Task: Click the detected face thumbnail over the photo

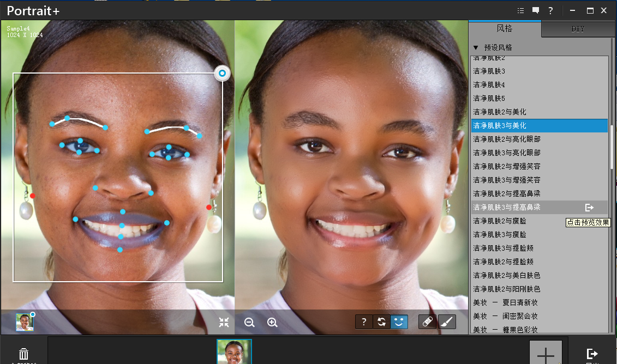Action: pos(25,322)
